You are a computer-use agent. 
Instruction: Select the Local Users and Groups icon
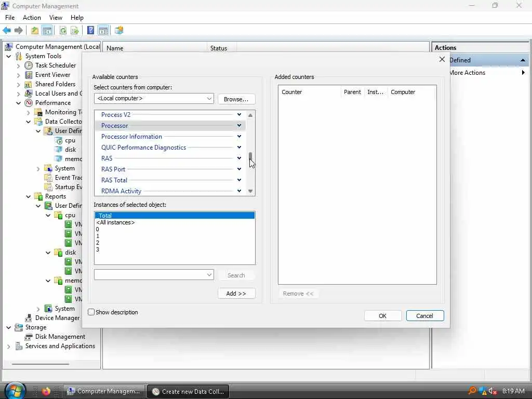pos(29,94)
